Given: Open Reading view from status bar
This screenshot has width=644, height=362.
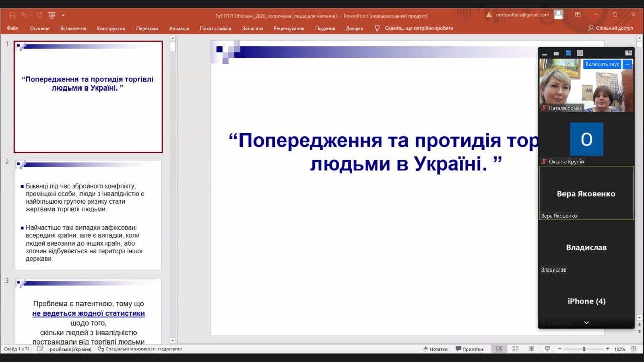Looking at the screenshot, I should pos(531,349).
